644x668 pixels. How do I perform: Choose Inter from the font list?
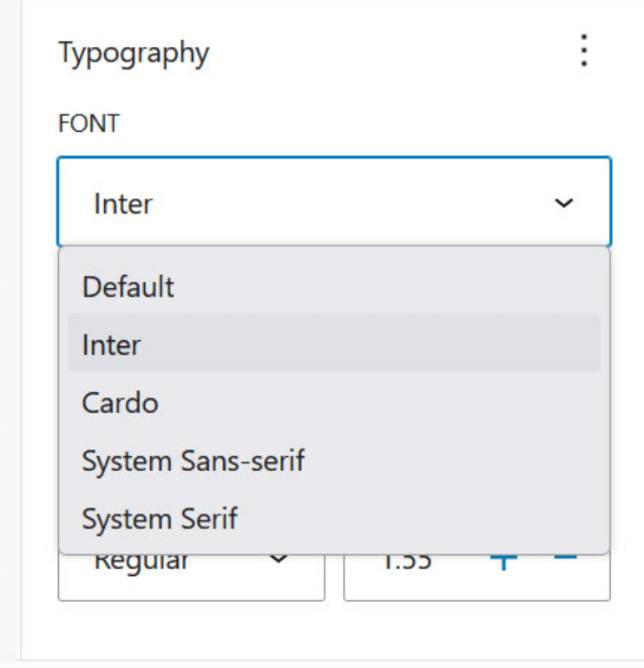click(x=334, y=344)
